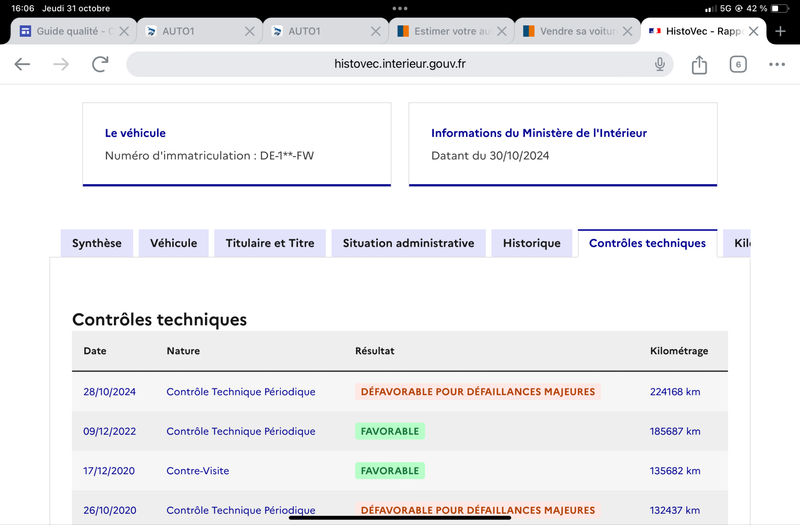
Task: Open the Historique tab
Action: pyautogui.click(x=532, y=243)
